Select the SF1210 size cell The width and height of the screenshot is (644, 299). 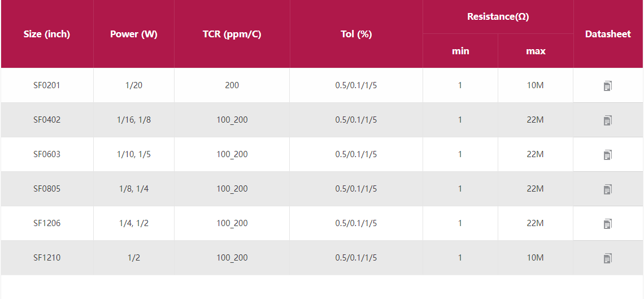point(47,258)
